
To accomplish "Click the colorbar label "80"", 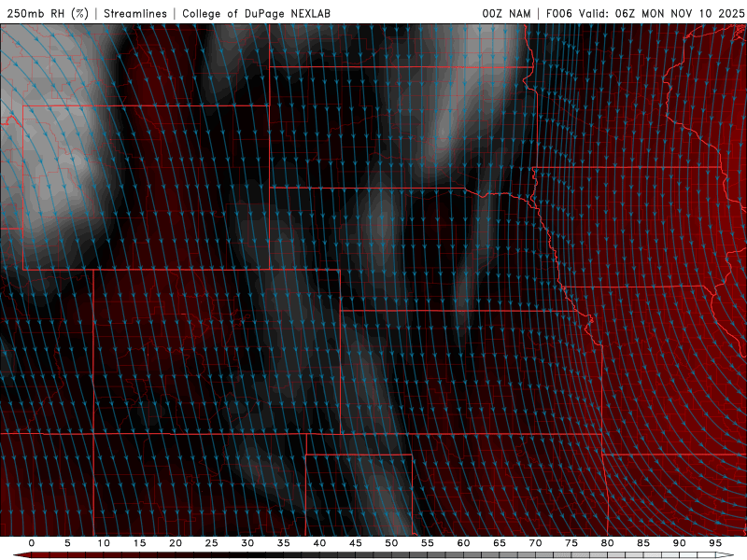I will coord(608,543).
